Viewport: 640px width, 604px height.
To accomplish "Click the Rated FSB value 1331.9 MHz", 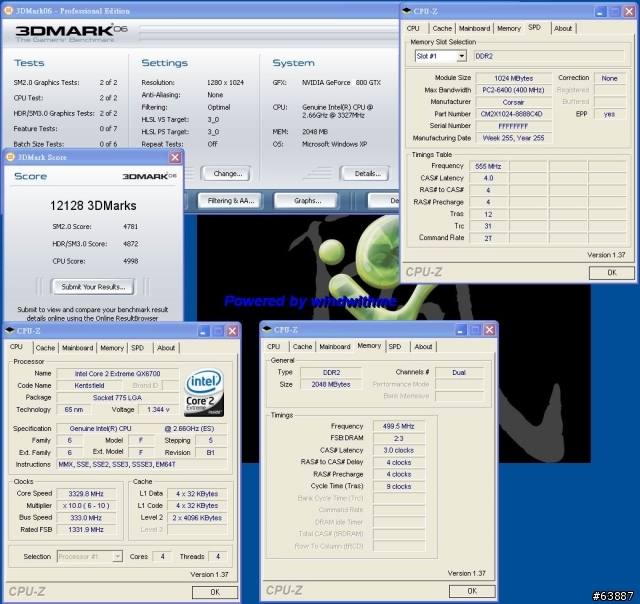I will [86, 529].
